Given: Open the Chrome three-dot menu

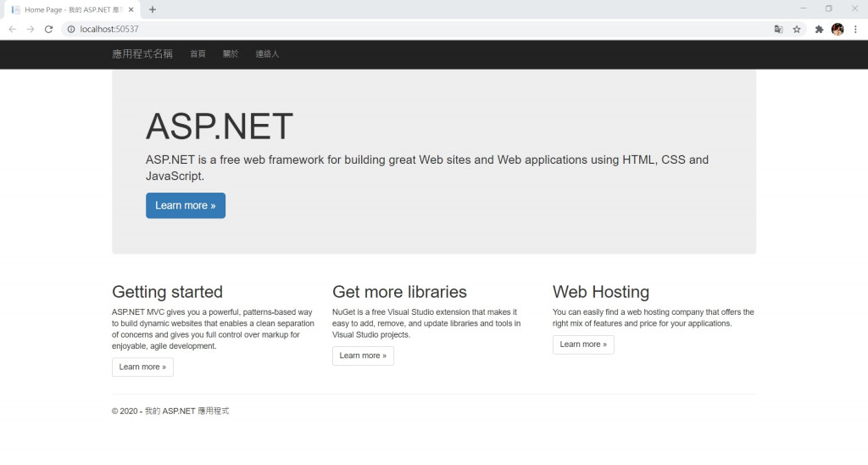Looking at the screenshot, I should pyautogui.click(x=855, y=30).
